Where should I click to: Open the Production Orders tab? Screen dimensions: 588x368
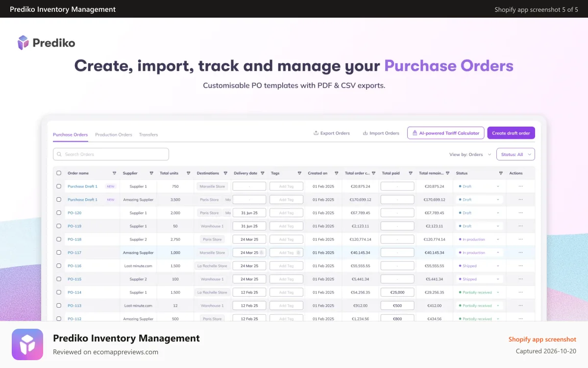[114, 134]
